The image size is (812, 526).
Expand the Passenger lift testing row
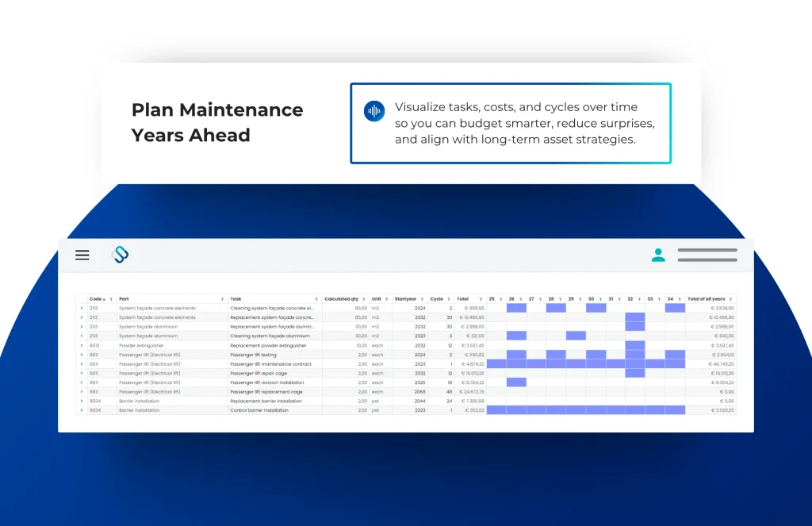pyautogui.click(x=82, y=355)
